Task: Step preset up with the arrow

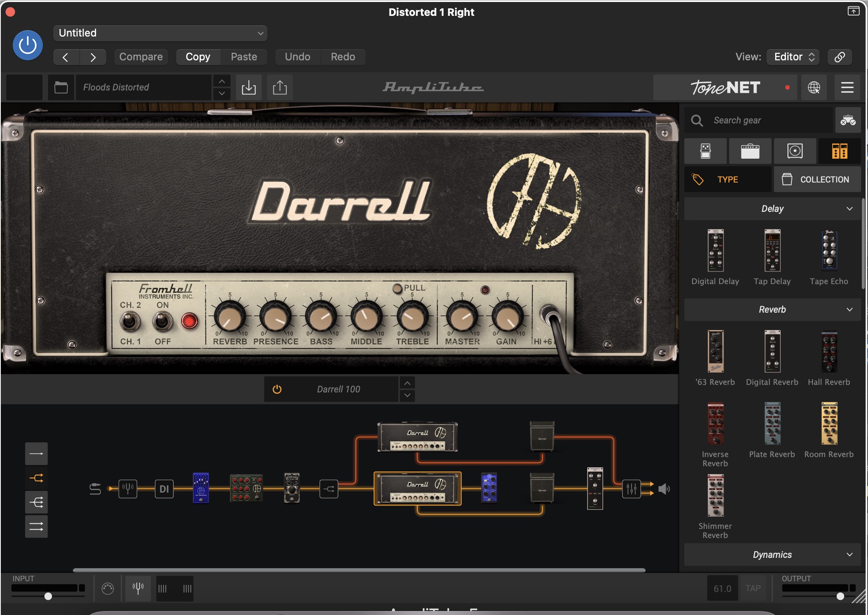Action: pos(222,81)
